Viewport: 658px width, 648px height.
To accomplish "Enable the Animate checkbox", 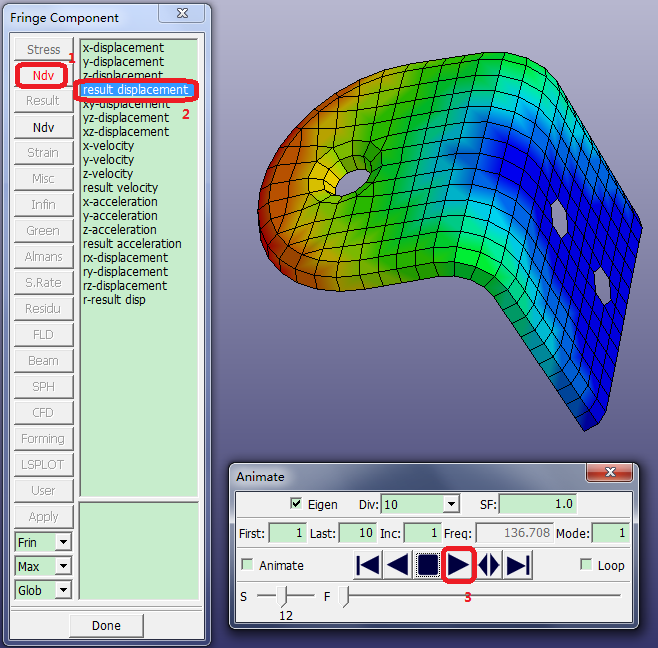I will point(247,565).
